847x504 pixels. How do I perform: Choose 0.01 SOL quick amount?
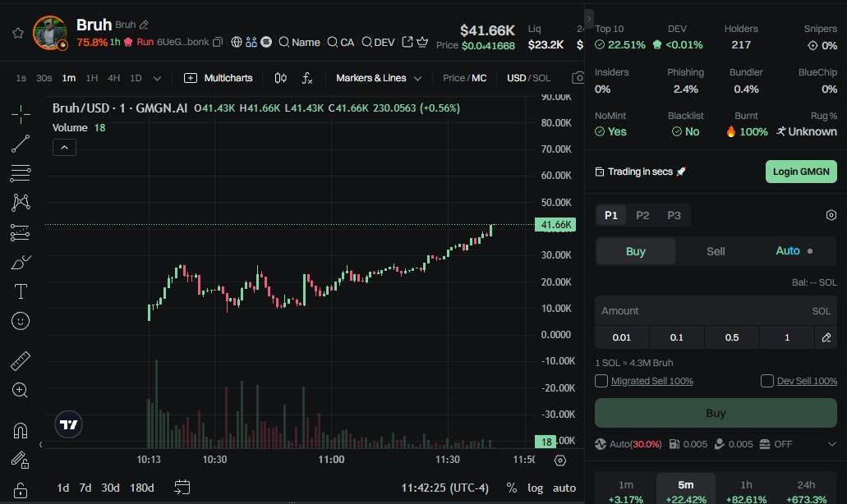click(622, 337)
